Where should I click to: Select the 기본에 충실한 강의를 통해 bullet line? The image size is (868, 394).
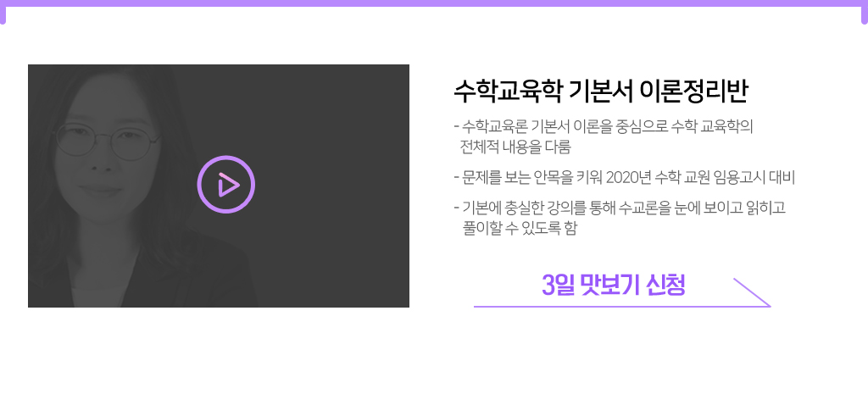[620, 208]
